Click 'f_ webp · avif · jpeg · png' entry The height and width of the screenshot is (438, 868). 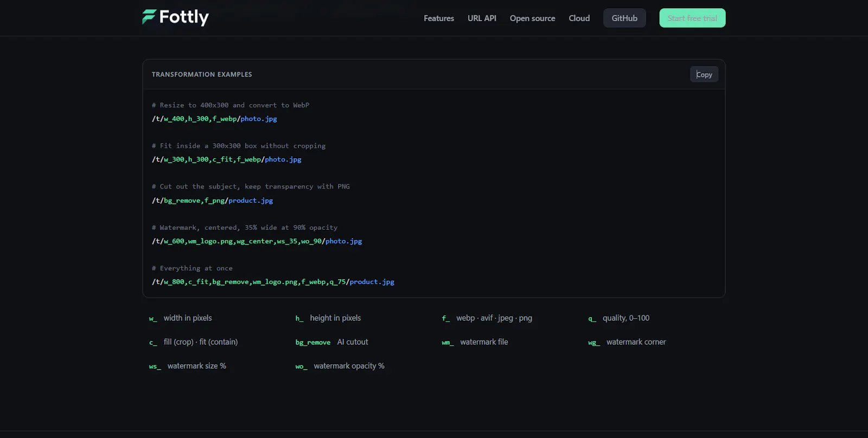(x=487, y=318)
